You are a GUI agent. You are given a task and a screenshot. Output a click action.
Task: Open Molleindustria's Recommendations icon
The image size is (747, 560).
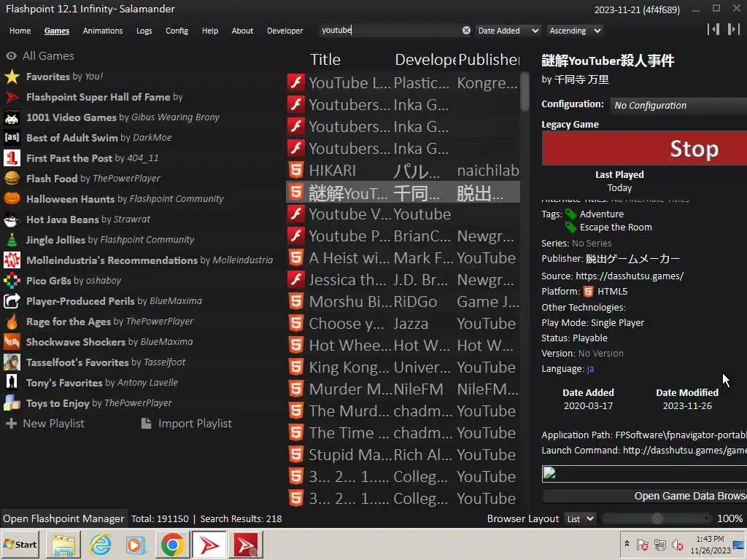coord(12,260)
